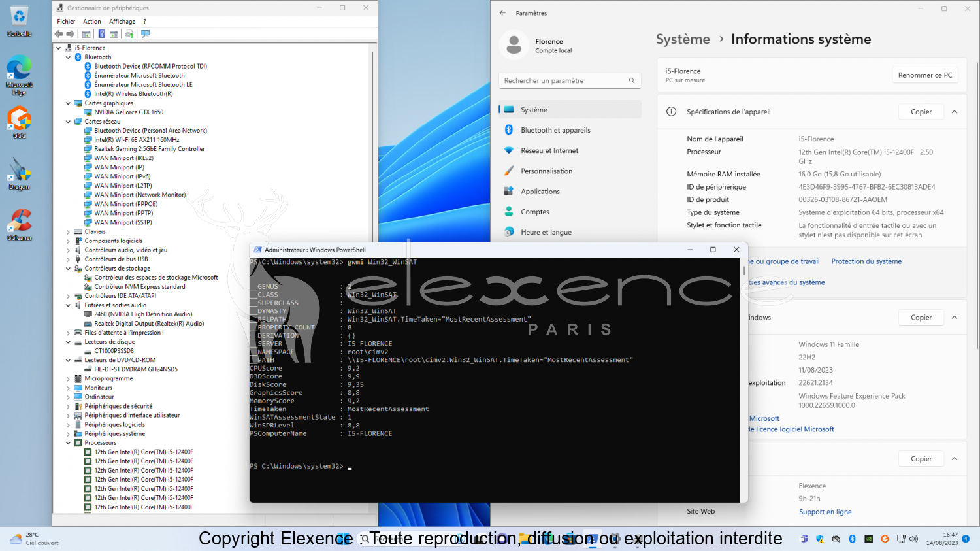
Task: Select Comptes in Settings sidebar
Action: point(570,212)
